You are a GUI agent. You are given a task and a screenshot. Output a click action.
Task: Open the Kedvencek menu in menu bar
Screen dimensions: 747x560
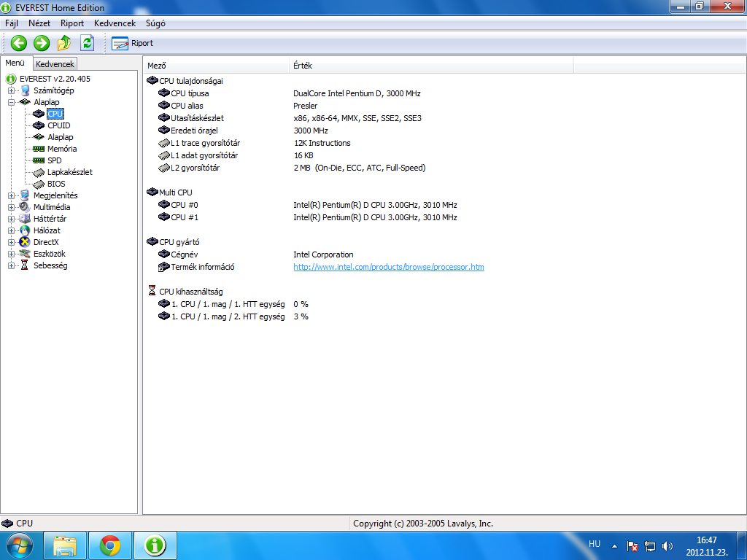pos(115,23)
